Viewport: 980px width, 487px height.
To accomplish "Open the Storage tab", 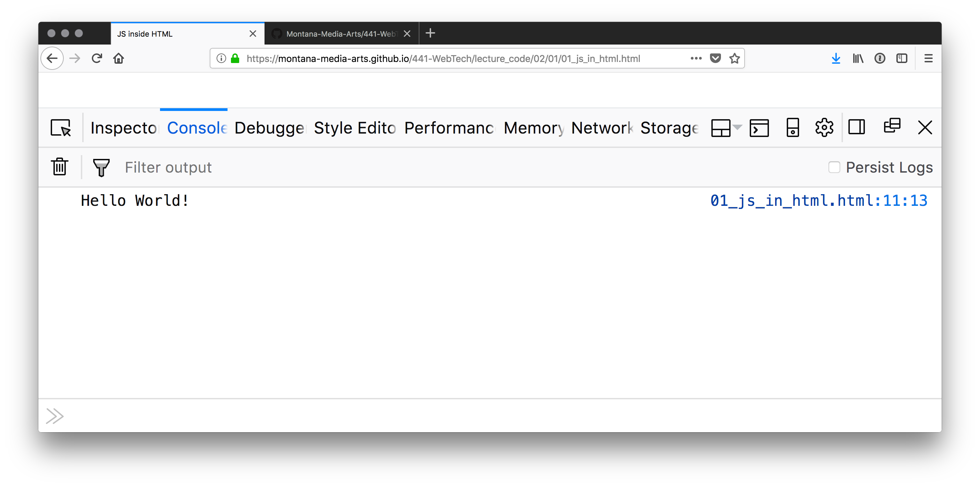I will pos(670,128).
